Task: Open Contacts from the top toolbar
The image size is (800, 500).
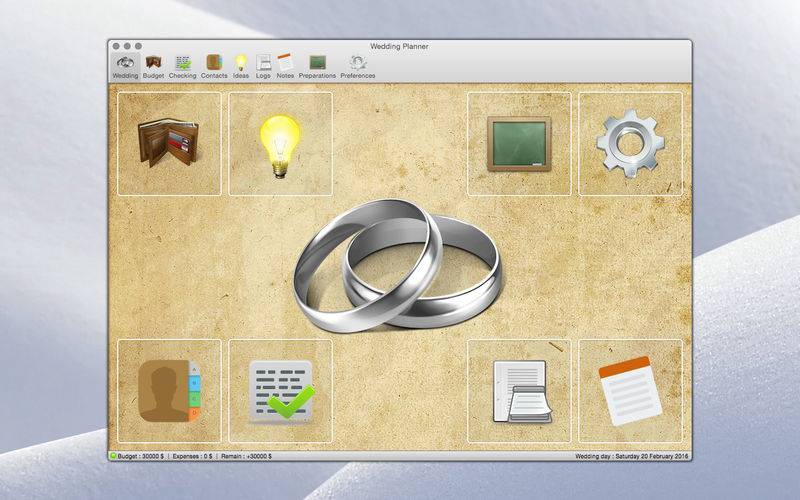Action: [x=214, y=67]
